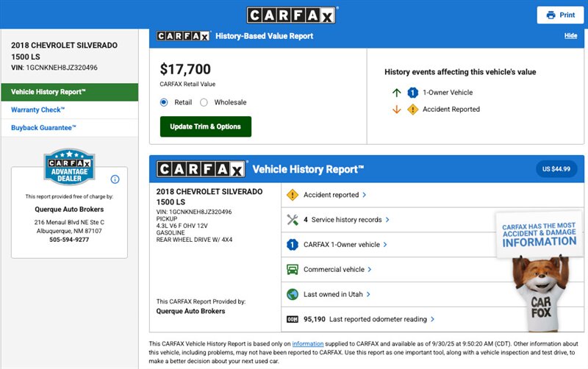Click the CARFAX logo in header

(292, 15)
